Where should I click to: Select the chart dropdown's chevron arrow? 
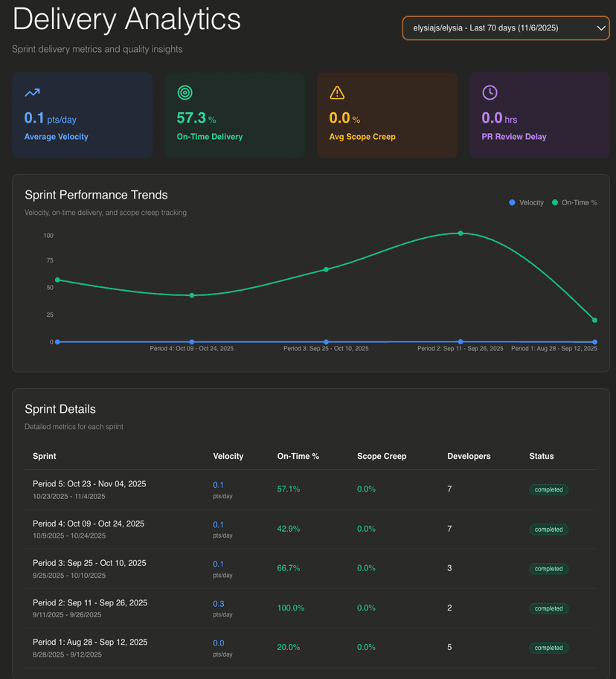pos(599,28)
